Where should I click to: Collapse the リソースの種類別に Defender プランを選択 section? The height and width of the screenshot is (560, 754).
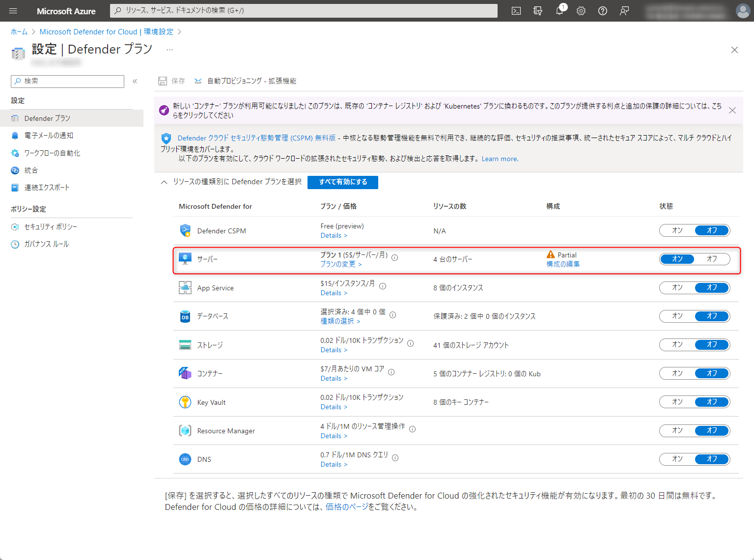pyautogui.click(x=164, y=182)
